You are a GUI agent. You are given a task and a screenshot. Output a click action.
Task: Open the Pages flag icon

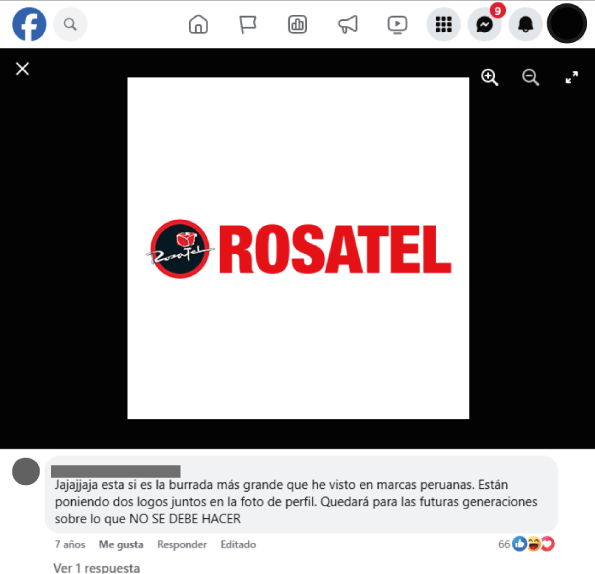248,25
